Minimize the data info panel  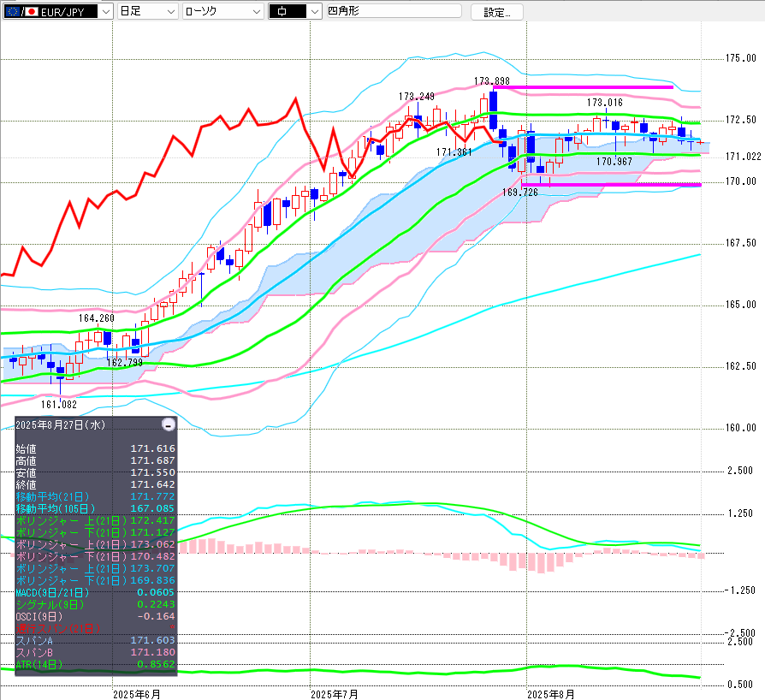(169, 425)
